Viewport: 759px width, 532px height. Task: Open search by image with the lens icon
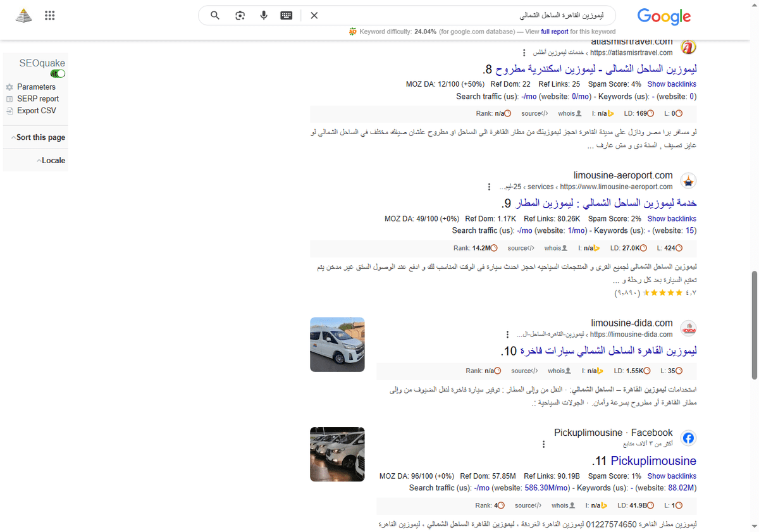[240, 15]
